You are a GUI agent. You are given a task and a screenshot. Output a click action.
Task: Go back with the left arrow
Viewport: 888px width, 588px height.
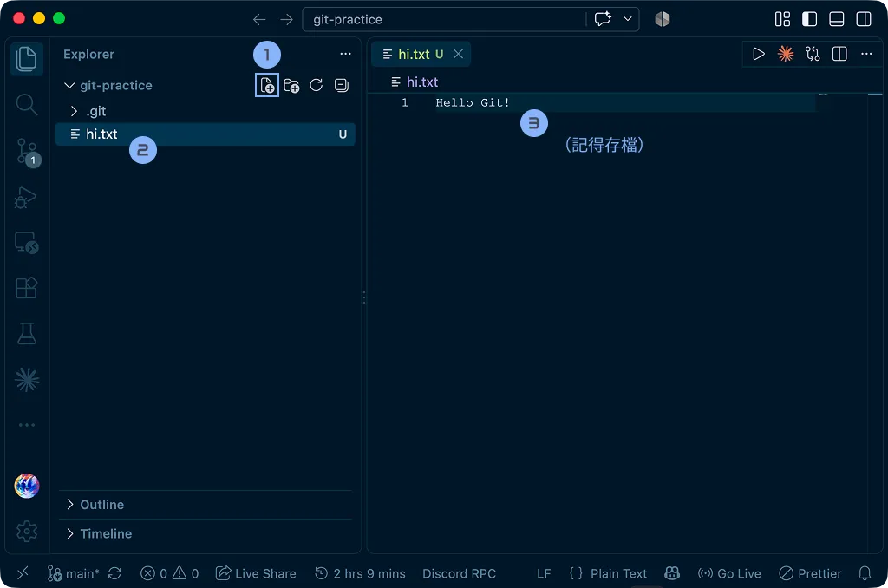point(259,20)
